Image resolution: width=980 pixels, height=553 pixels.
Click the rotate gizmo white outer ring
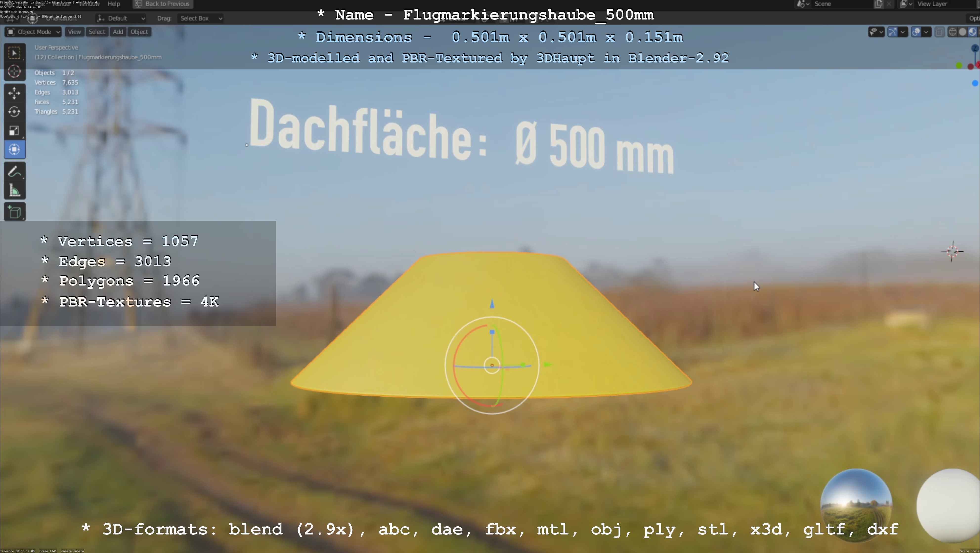tap(492, 317)
